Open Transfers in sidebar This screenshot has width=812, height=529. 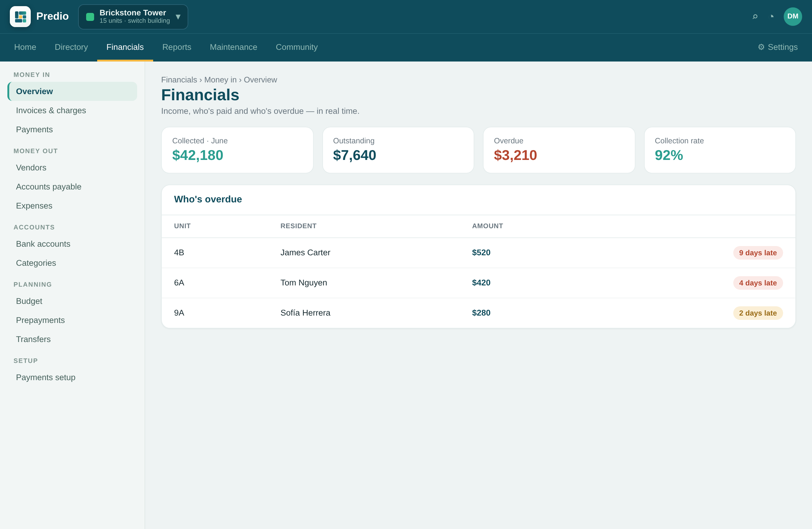[72, 339]
